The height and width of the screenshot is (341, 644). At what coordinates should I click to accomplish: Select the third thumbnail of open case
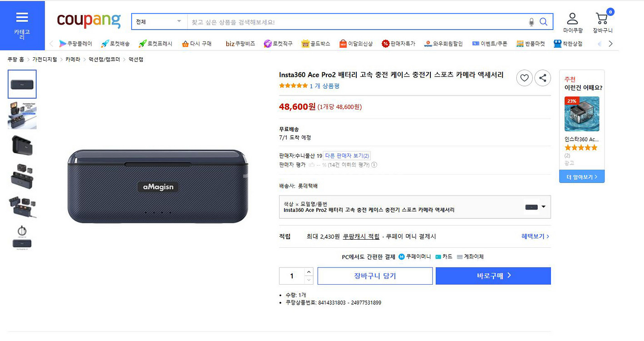[x=22, y=145]
